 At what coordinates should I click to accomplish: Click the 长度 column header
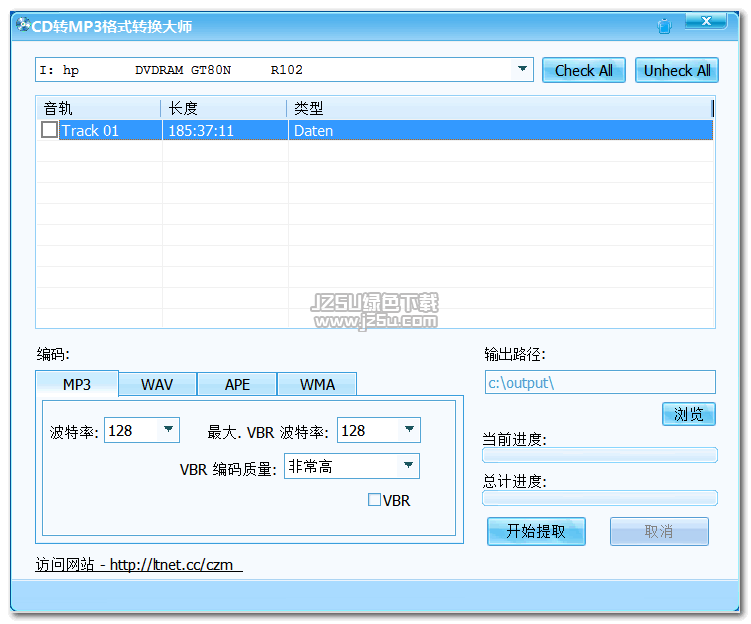(224, 108)
